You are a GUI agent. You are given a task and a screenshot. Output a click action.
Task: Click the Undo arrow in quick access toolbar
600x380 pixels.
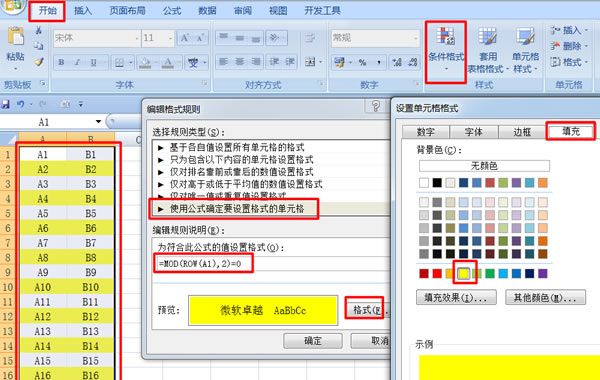pos(20,104)
